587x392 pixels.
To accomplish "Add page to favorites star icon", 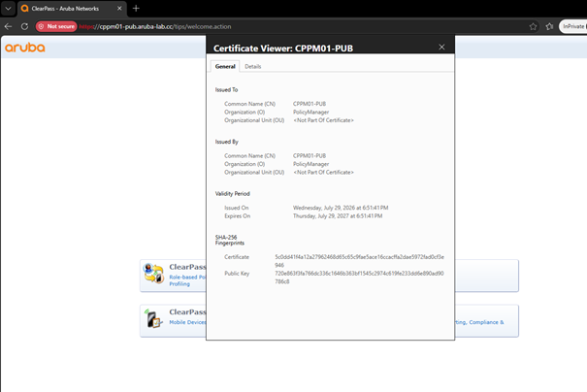I will (533, 26).
